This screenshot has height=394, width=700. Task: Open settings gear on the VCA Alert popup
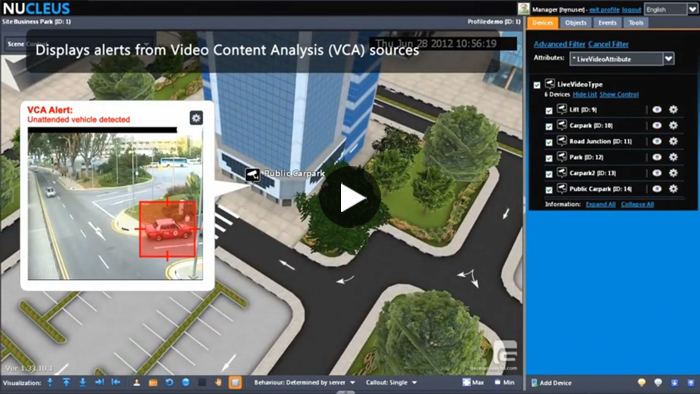pos(196,118)
